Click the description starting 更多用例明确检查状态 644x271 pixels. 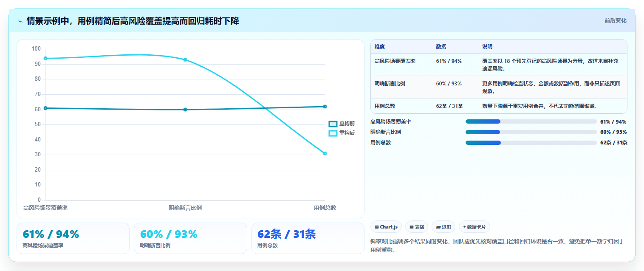[x=550, y=87]
